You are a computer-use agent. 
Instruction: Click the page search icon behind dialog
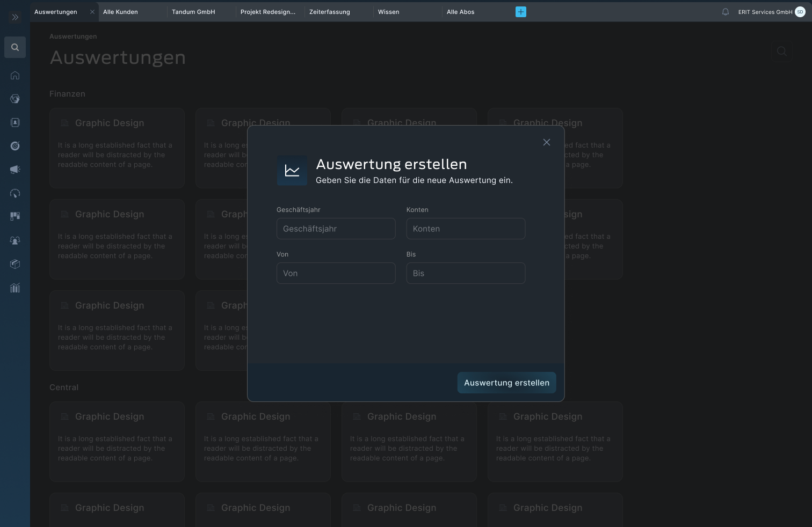[x=782, y=51]
